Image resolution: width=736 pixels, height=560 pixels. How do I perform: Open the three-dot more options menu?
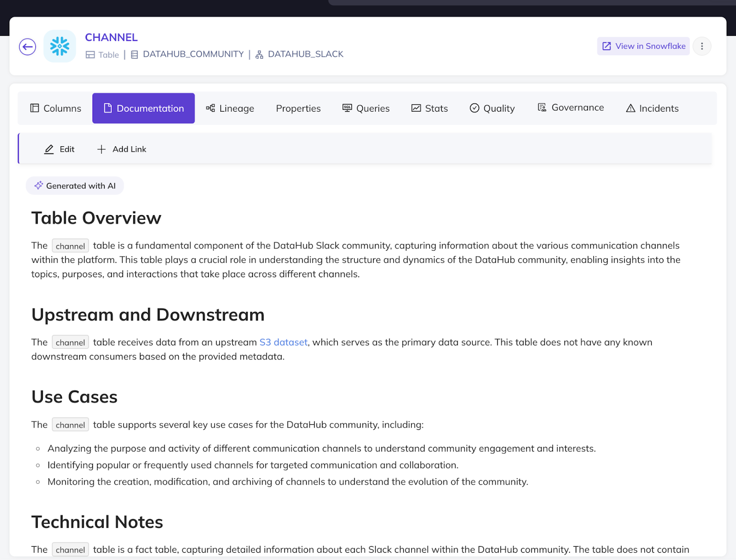[702, 46]
